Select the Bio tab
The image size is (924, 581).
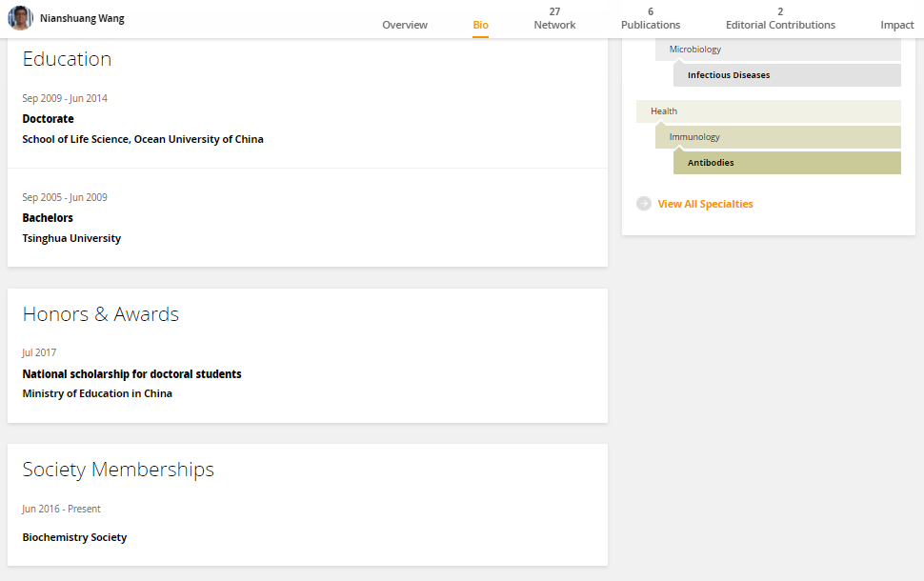pyautogui.click(x=480, y=25)
